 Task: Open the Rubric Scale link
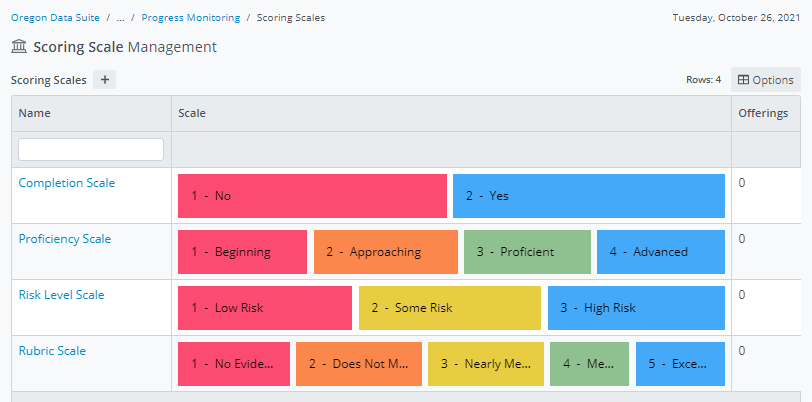click(x=52, y=351)
